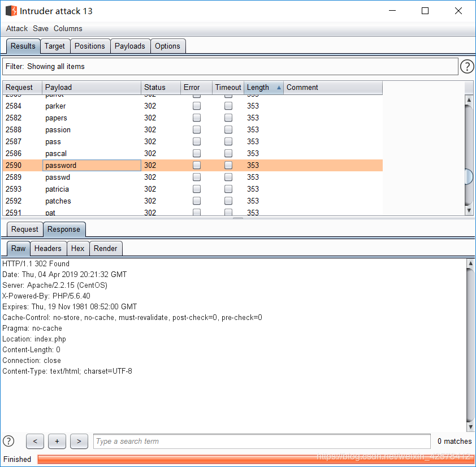Toggle Error checkbox for password row
This screenshot has width=476, height=467.
[x=197, y=165]
